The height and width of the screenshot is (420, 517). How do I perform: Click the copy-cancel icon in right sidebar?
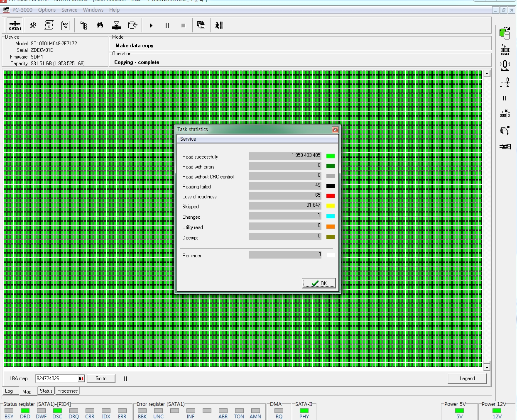click(x=505, y=131)
